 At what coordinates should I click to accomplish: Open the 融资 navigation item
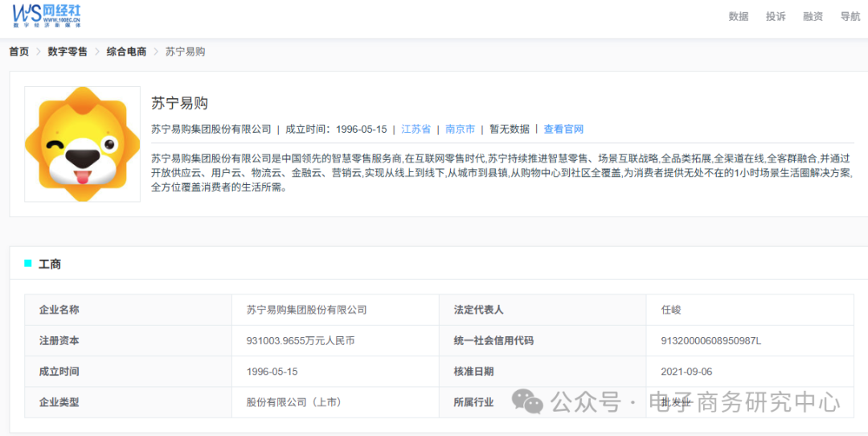(813, 17)
